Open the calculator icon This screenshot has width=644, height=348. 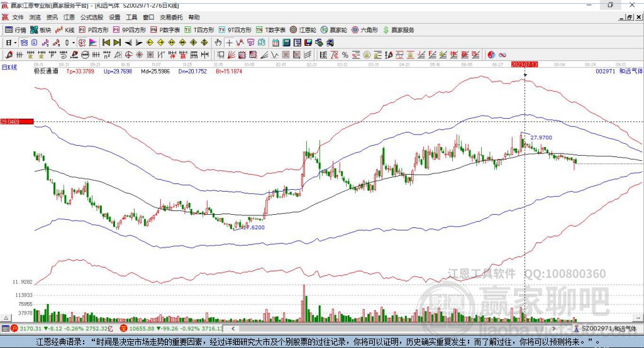pos(286,43)
